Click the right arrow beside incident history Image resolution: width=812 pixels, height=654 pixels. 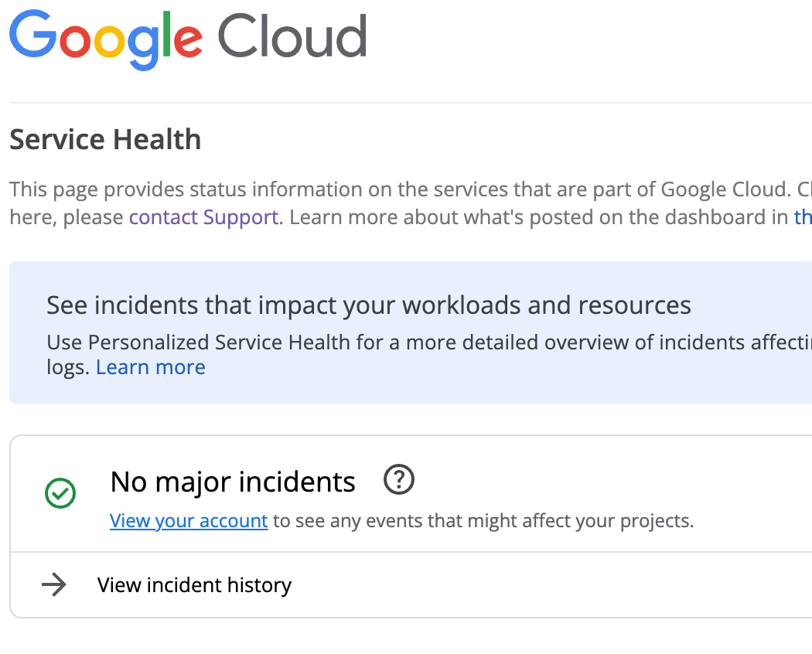(x=54, y=585)
